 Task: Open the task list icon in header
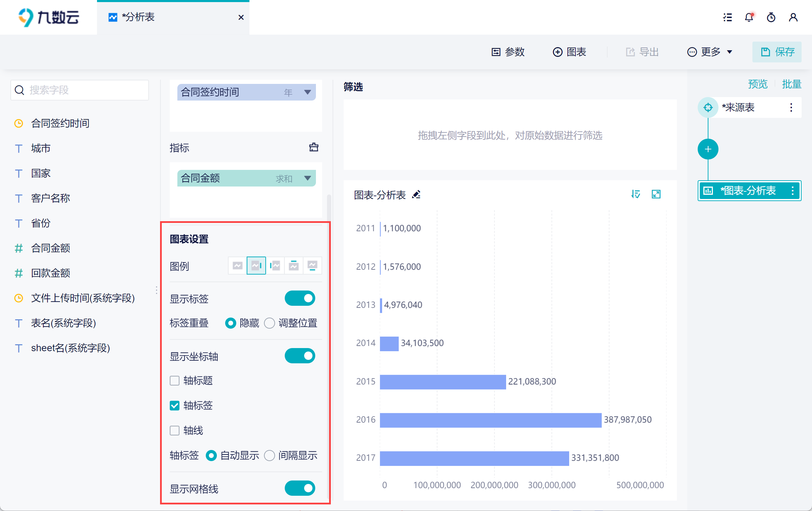(x=727, y=17)
